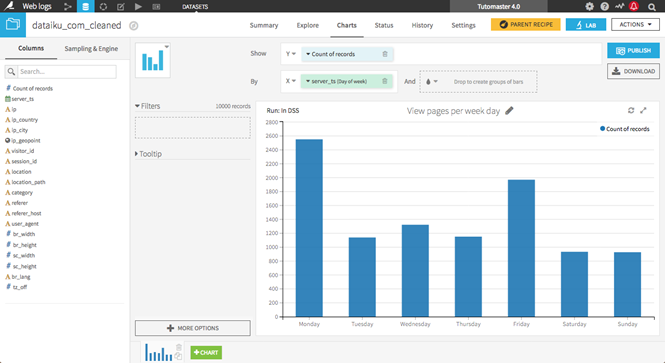Viewport: 665px width, 363px height.
Task: Click the Web logs project name
Action: (x=37, y=6)
